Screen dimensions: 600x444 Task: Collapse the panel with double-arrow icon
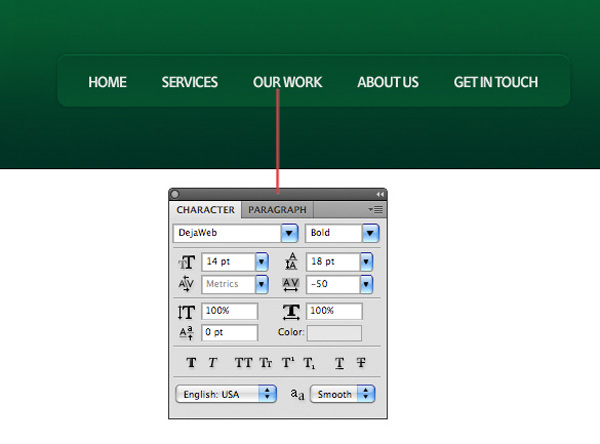[379, 194]
